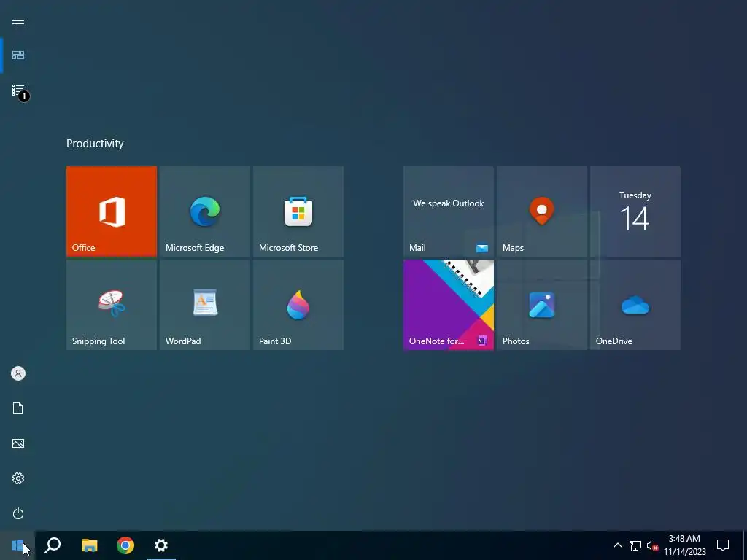
Task: Launch the Paint 3D tile
Action: pyautogui.click(x=298, y=305)
